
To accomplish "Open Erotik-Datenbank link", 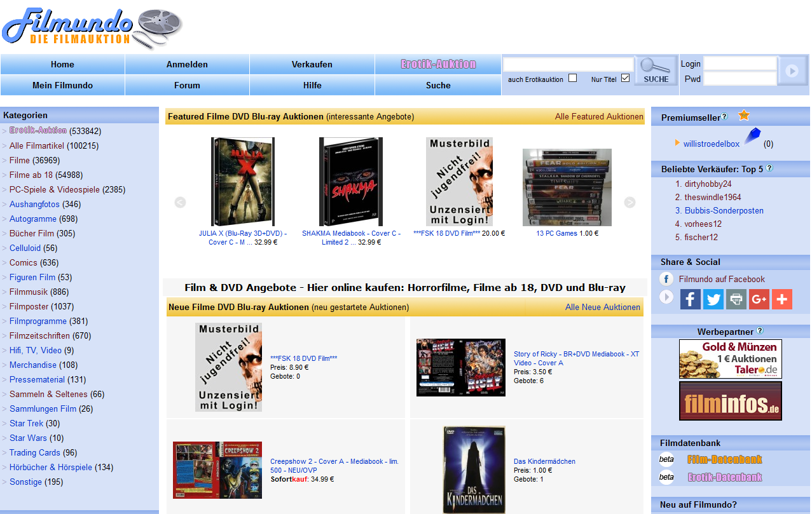I will pyautogui.click(x=724, y=477).
